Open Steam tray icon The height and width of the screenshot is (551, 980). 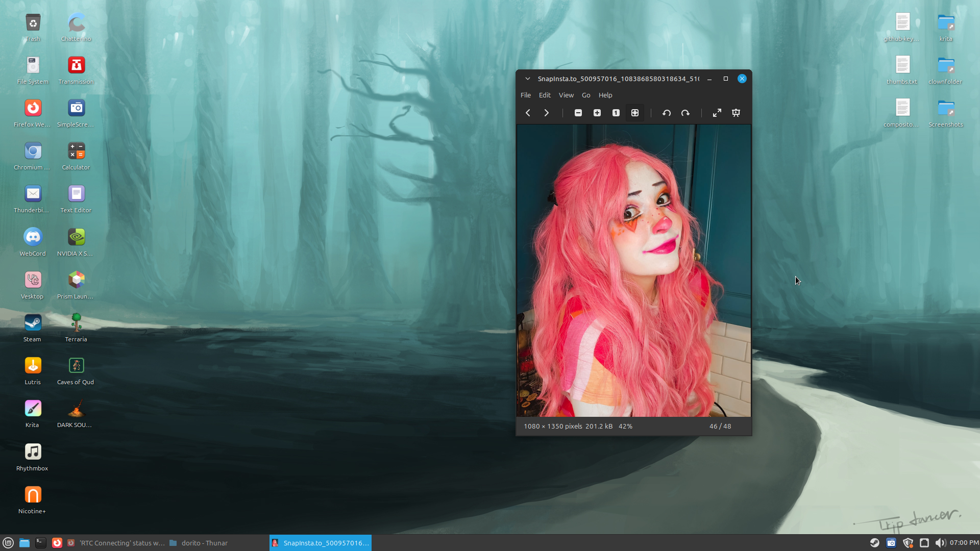tap(875, 543)
